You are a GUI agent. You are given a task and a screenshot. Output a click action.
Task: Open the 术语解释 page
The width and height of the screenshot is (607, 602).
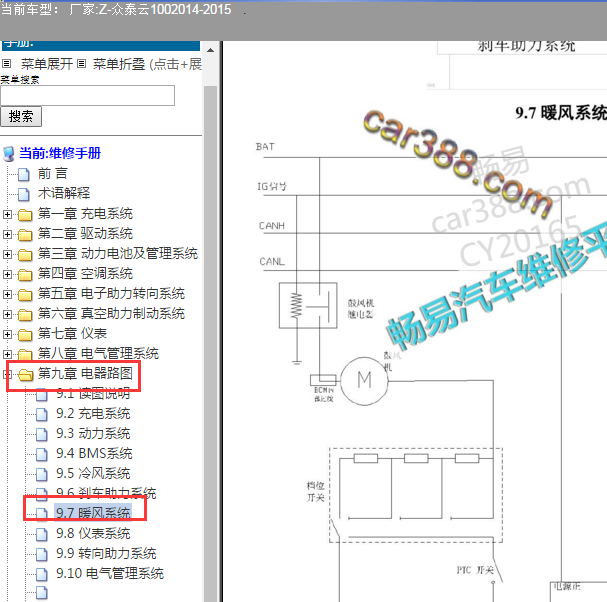[x=64, y=193]
